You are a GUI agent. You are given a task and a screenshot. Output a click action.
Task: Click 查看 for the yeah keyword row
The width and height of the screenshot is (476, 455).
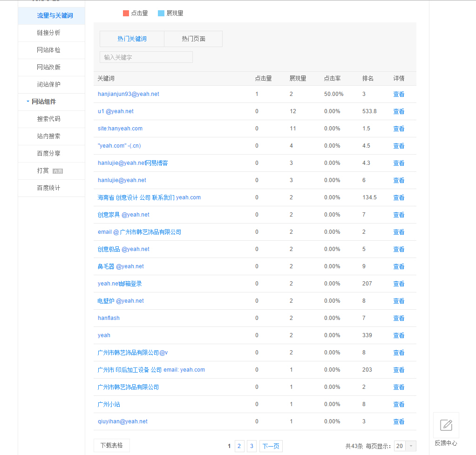(399, 335)
